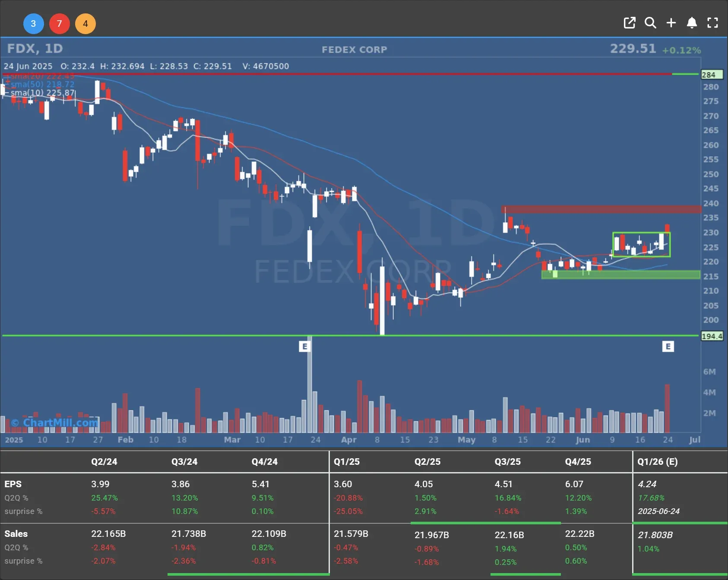
Task: Select the Q3/25 column header
Action: 508,462
